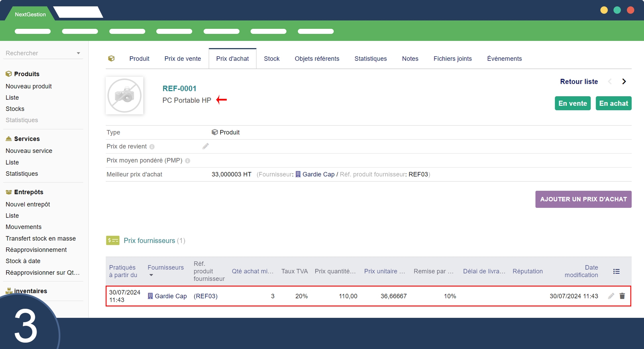Open the column selector list icon
Image resolution: width=644 pixels, height=349 pixels.
pos(616,272)
